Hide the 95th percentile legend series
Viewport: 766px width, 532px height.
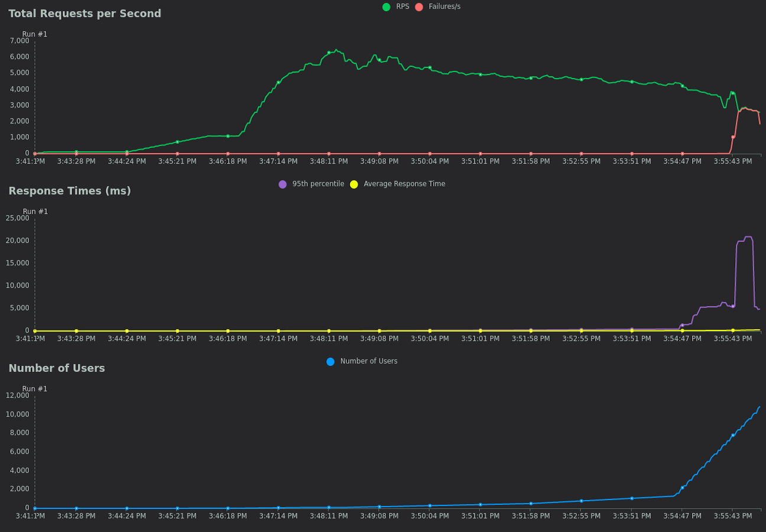[311, 184]
